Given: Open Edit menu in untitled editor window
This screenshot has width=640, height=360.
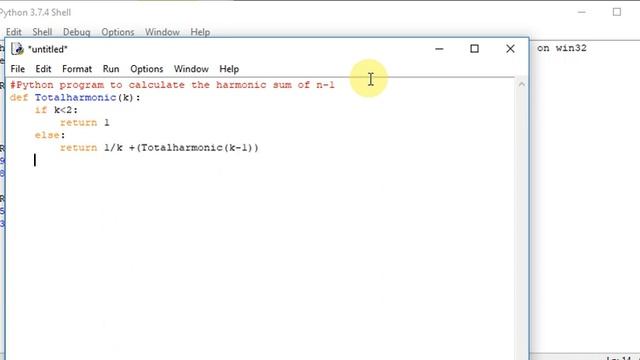Looking at the screenshot, I should pos(43,69).
